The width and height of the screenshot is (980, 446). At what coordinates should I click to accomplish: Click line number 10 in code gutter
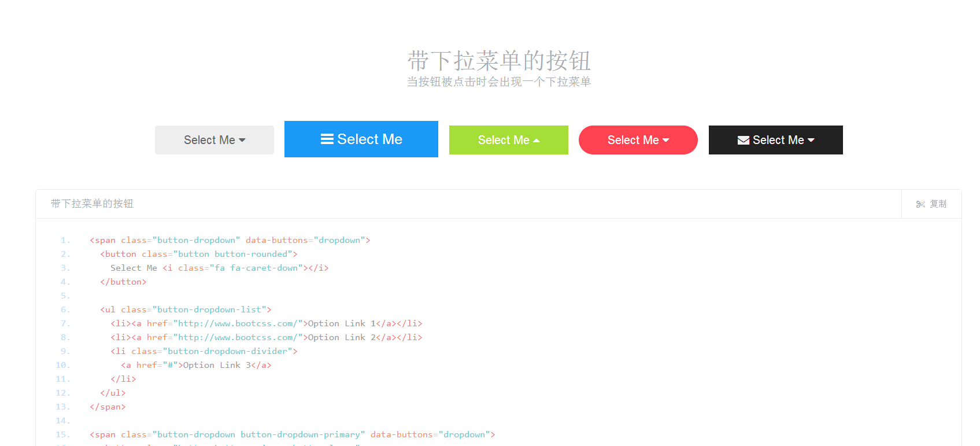click(63, 365)
